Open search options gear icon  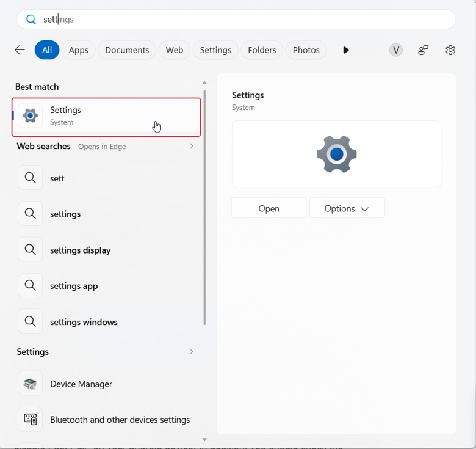[450, 50]
